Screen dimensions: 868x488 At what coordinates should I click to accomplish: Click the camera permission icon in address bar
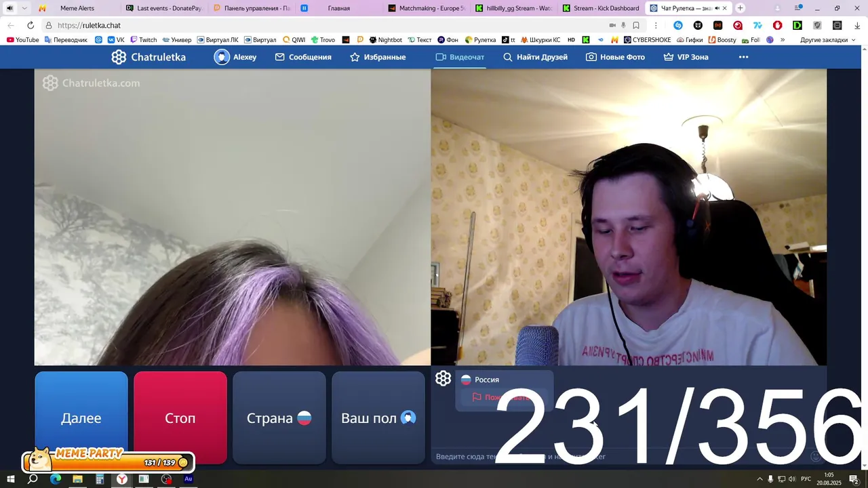pos(612,25)
